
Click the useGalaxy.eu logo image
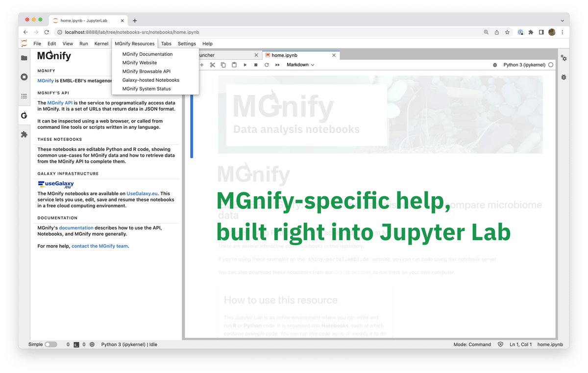tap(56, 185)
